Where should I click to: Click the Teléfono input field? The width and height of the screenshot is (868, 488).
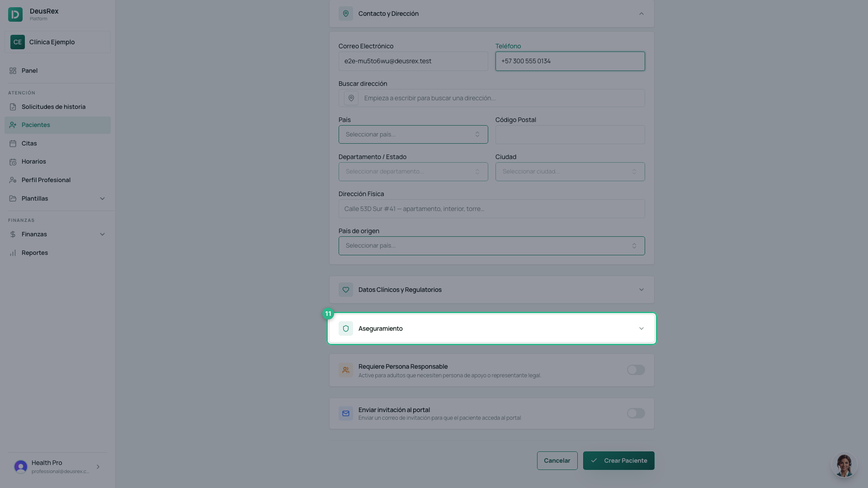tap(570, 61)
